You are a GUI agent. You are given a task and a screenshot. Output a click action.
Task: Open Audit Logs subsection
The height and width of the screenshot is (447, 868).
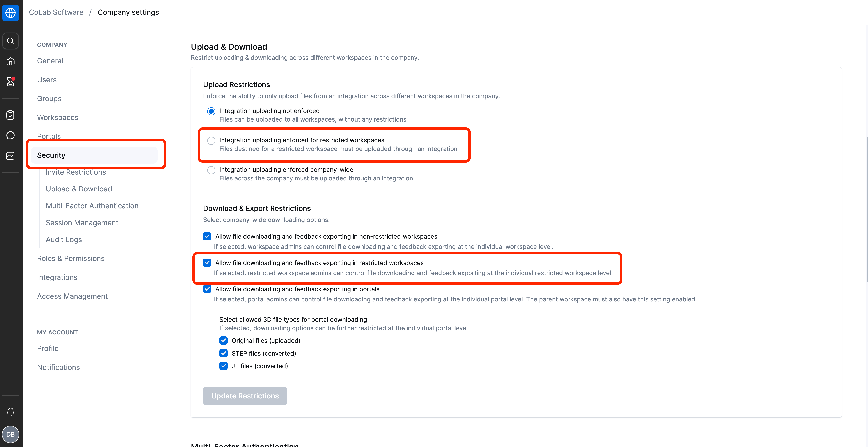coord(64,240)
